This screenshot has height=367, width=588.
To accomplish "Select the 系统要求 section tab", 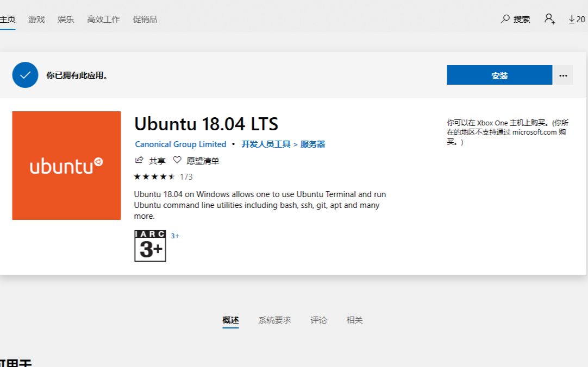I will point(274,320).
